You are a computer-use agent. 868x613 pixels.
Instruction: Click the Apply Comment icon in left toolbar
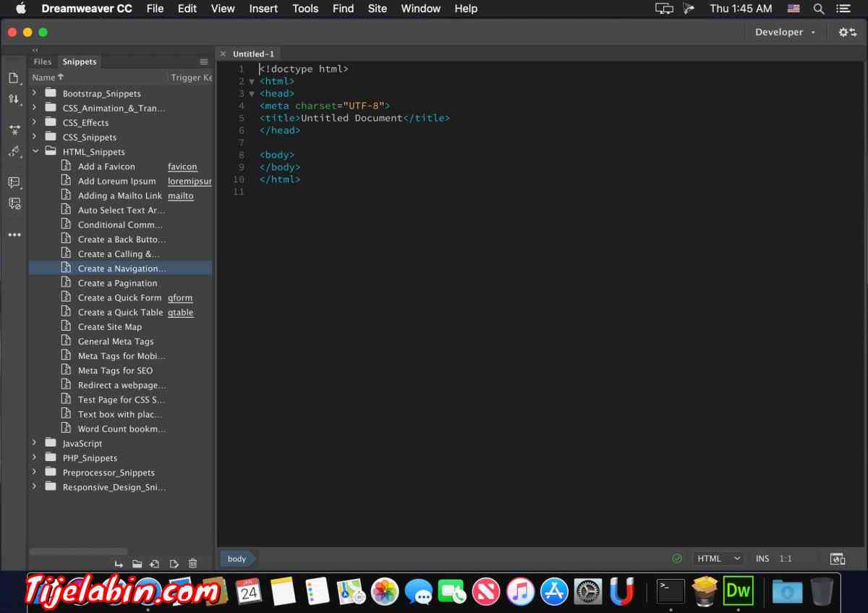[14, 182]
